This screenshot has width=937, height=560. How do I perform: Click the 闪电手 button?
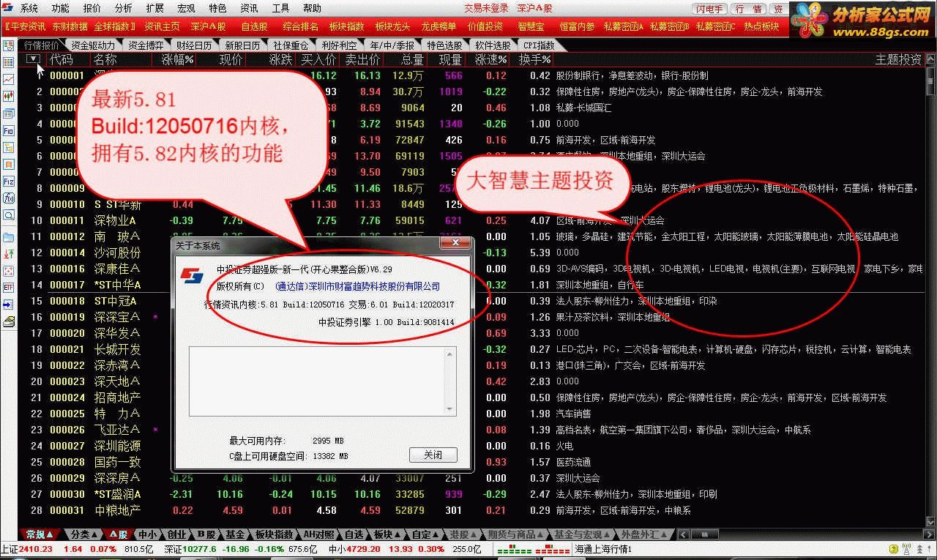[x=709, y=9]
